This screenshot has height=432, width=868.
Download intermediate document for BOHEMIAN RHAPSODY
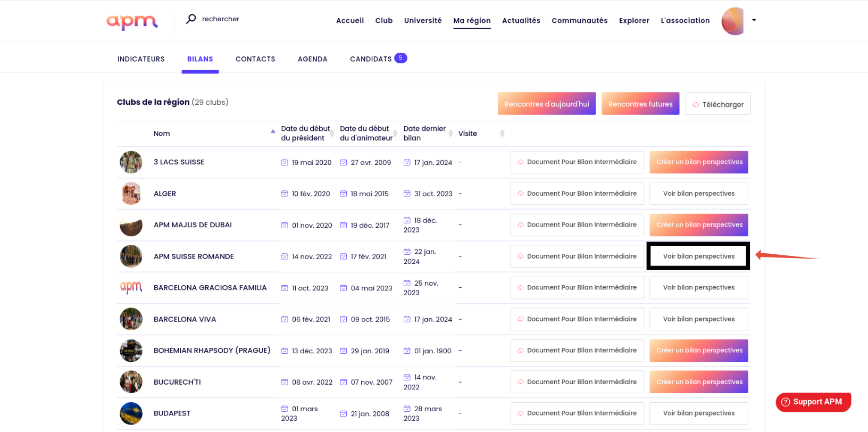(577, 351)
